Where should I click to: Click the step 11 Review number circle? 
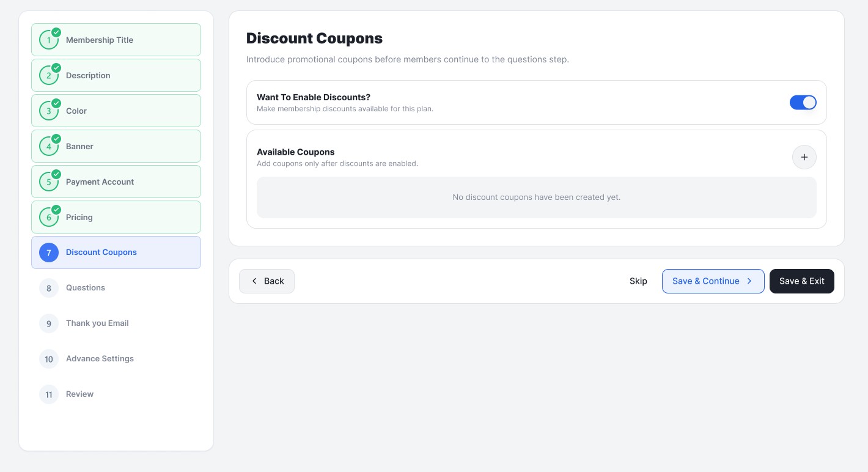(x=49, y=394)
